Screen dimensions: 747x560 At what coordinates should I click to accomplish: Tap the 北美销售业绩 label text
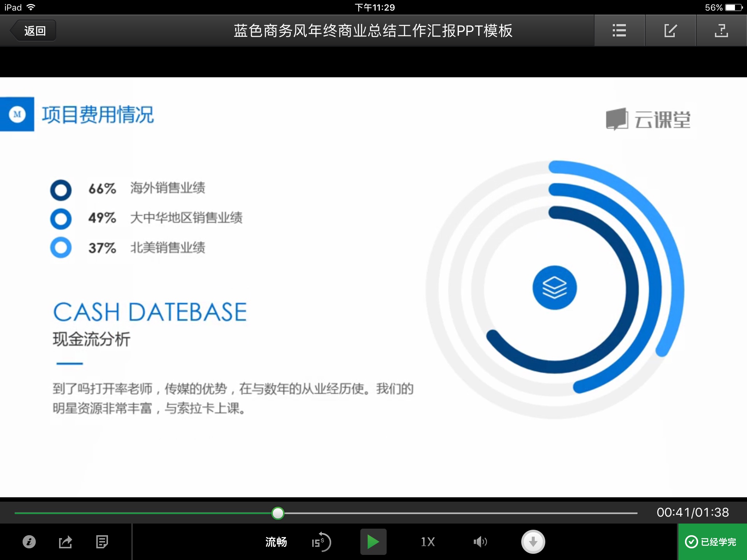click(168, 248)
